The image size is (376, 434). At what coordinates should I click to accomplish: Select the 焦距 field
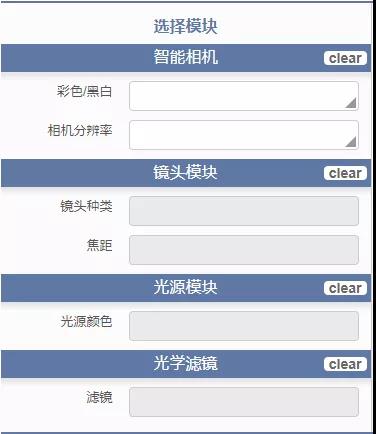tap(244, 250)
